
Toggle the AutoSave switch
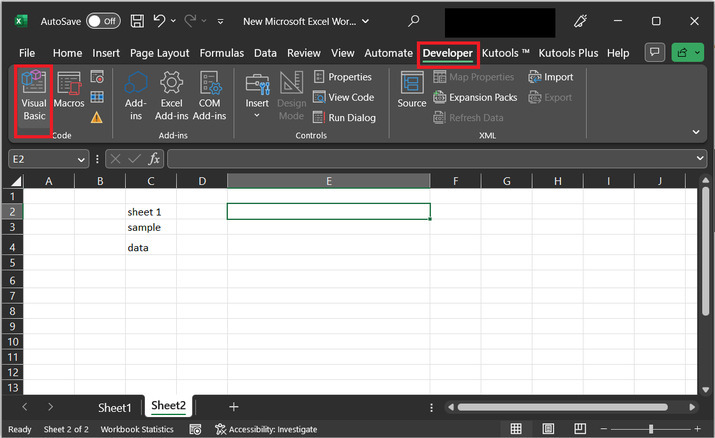click(102, 20)
